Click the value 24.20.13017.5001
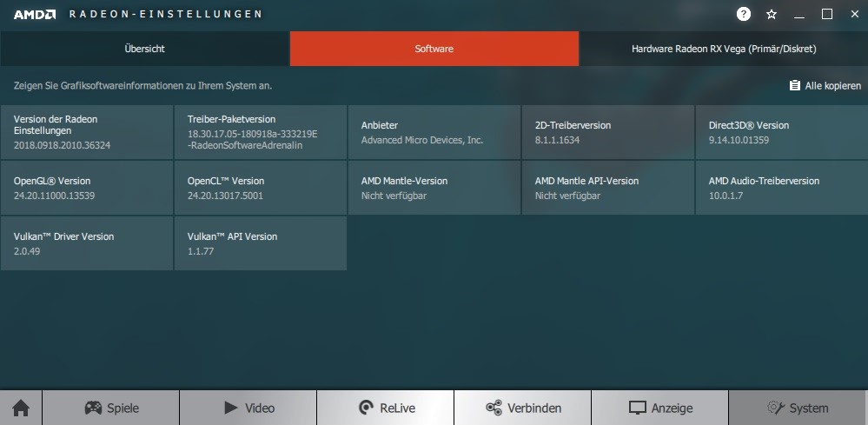This screenshot has width=868, height=425. pyautogui.click(x=225, y=196)
